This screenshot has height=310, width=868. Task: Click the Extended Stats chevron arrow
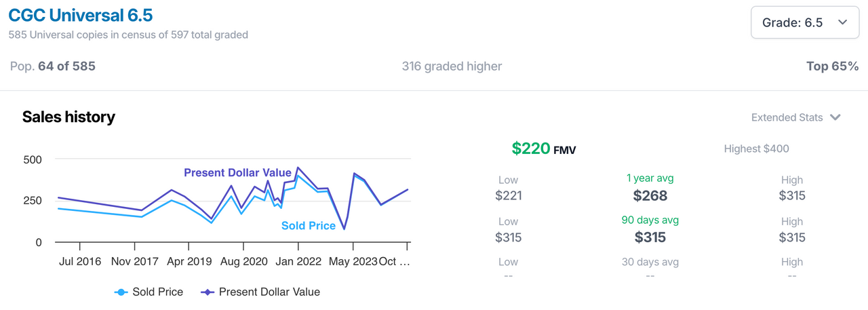coord(835,117)
